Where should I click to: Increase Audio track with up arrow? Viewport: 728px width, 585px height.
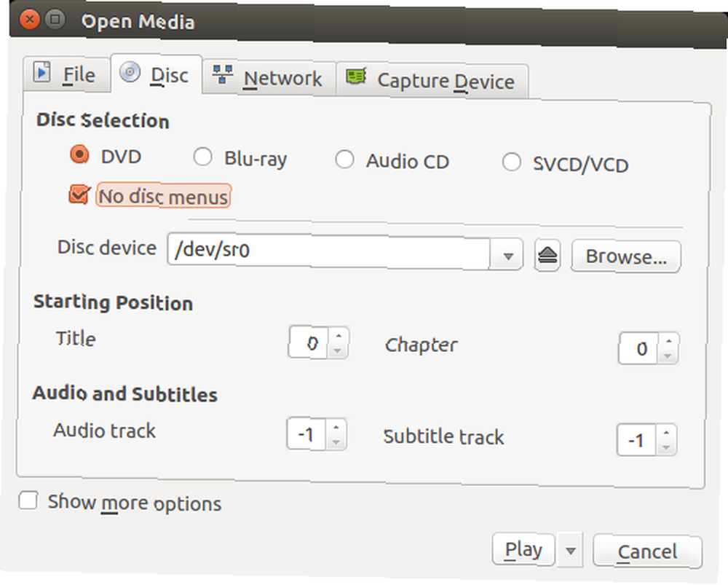coord(336,427)
